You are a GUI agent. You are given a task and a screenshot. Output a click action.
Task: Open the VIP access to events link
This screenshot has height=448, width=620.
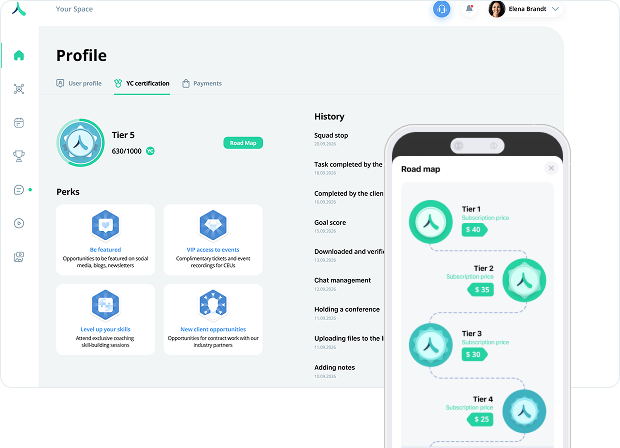coord(213,250)
